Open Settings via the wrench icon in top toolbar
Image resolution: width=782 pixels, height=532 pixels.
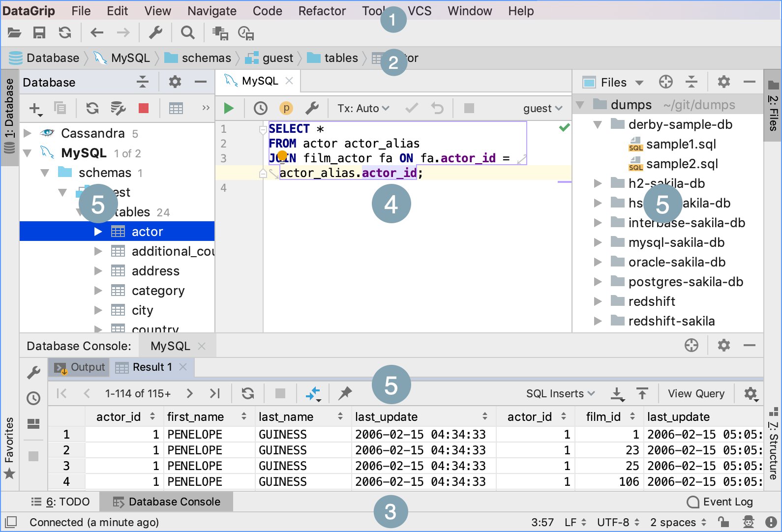tap(155, 33)
